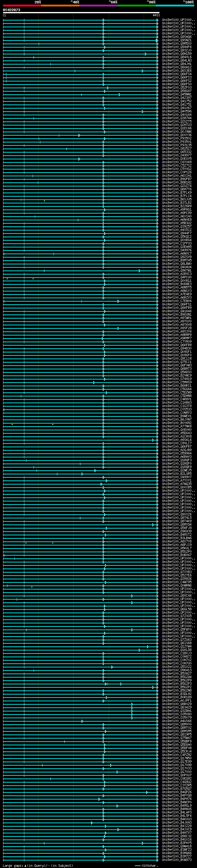Click the orange ~40% identity legend segment
This screenshot has width=197, height=868.
pyautogui.click(x=61, y=6)
